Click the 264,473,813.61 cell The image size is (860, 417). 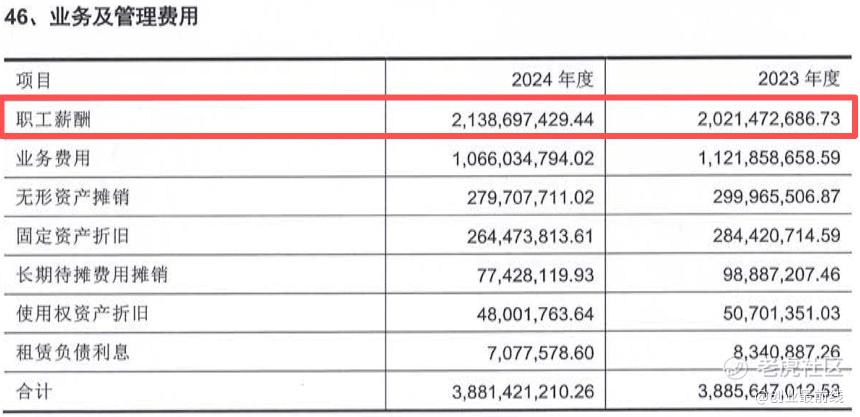[530, 235]
